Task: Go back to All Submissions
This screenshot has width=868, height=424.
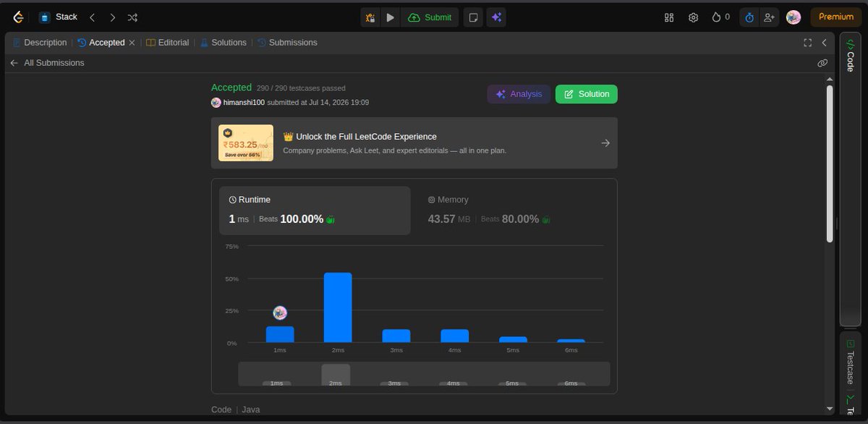Action: click(x=47, y=63)
